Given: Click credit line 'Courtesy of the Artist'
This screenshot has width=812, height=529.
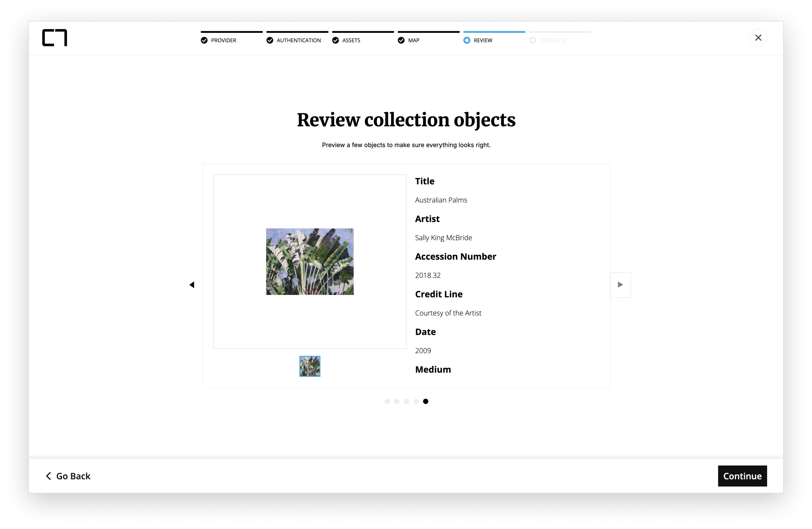Looking at the screenshot, I should coord(448,313).
